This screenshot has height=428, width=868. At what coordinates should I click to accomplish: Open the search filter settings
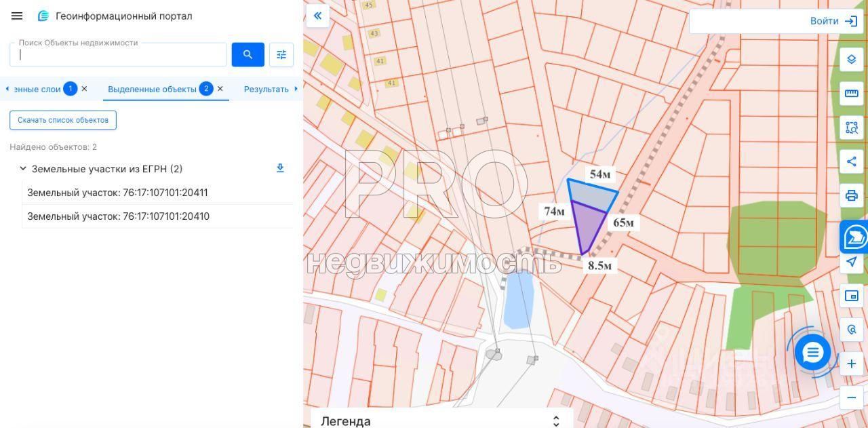click(x=281, y=54)
